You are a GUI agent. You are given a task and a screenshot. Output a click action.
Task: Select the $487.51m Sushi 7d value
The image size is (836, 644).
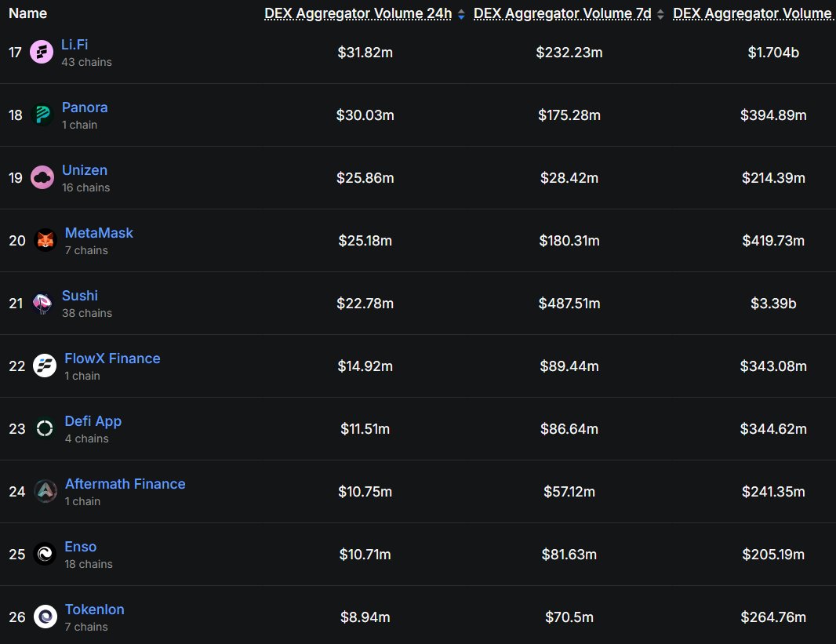pos(569,304)
